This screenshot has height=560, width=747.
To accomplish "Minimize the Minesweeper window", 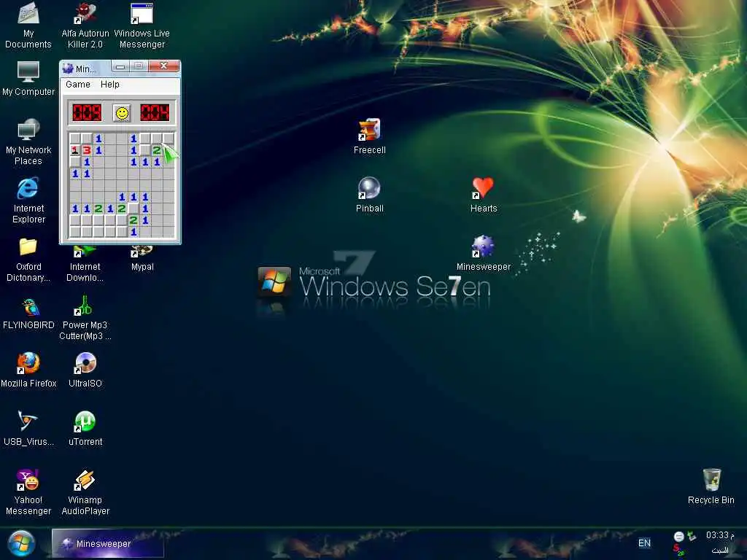I will click(120, 66).
